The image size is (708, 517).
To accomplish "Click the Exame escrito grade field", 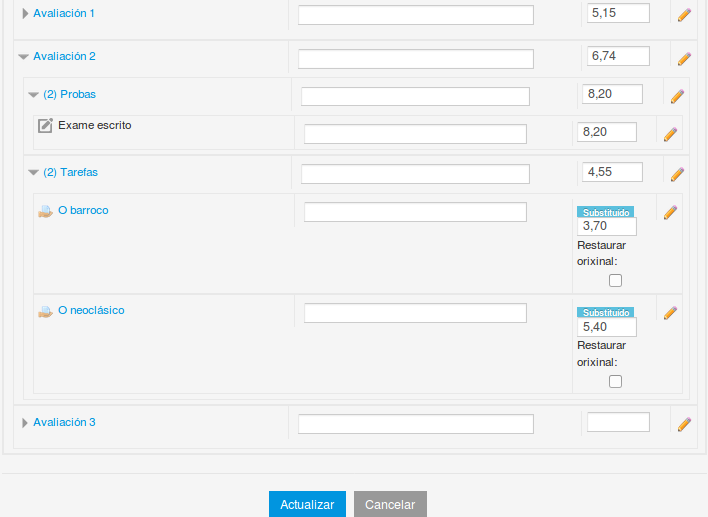I will pyautogui.click(x=606, y=132).
